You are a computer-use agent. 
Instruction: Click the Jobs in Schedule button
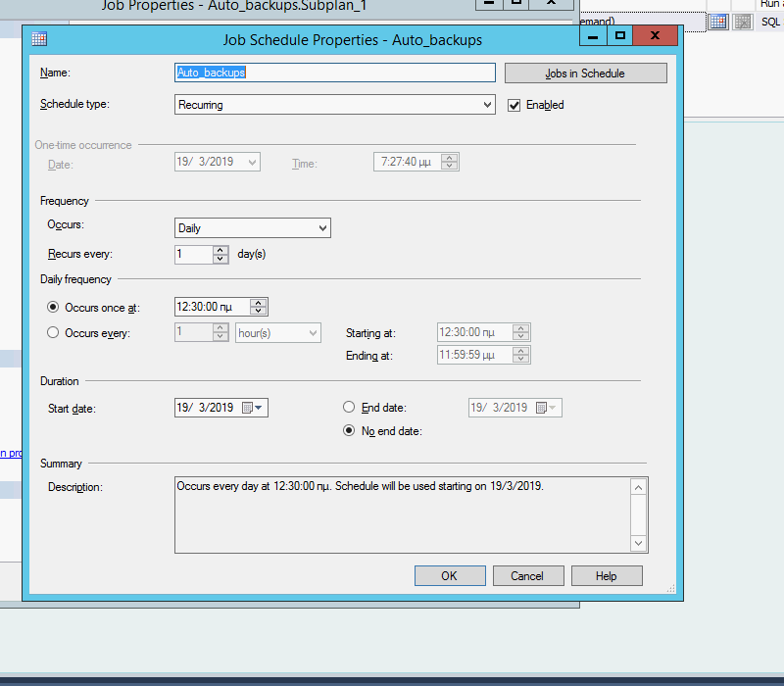[x=585, y=73]
